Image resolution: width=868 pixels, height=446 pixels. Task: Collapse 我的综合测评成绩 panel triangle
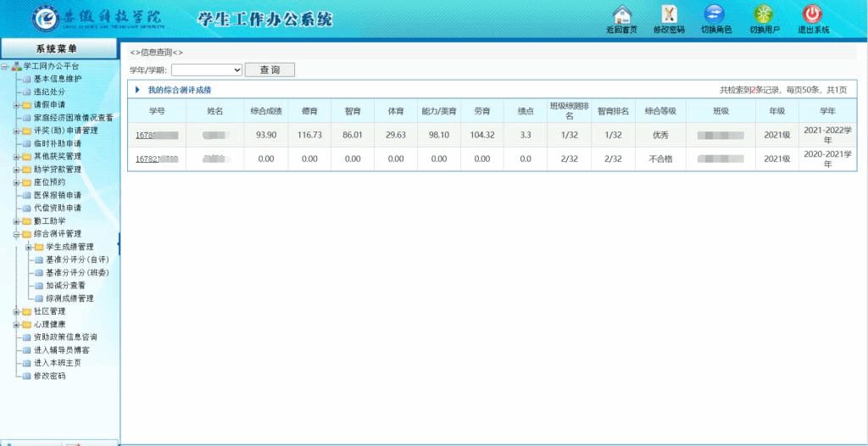138,90
